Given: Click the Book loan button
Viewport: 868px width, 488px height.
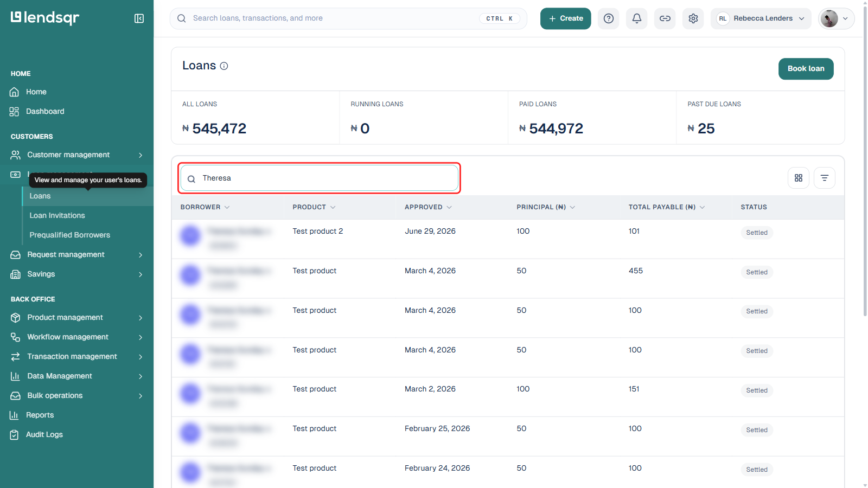Looking at the screenshot, I should (x=806, y=69).
